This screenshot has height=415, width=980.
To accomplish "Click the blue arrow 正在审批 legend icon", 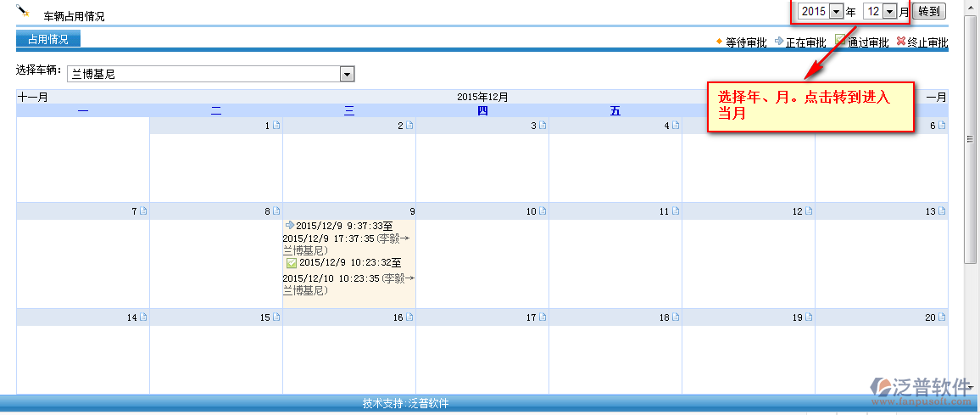I will (779, 42).
